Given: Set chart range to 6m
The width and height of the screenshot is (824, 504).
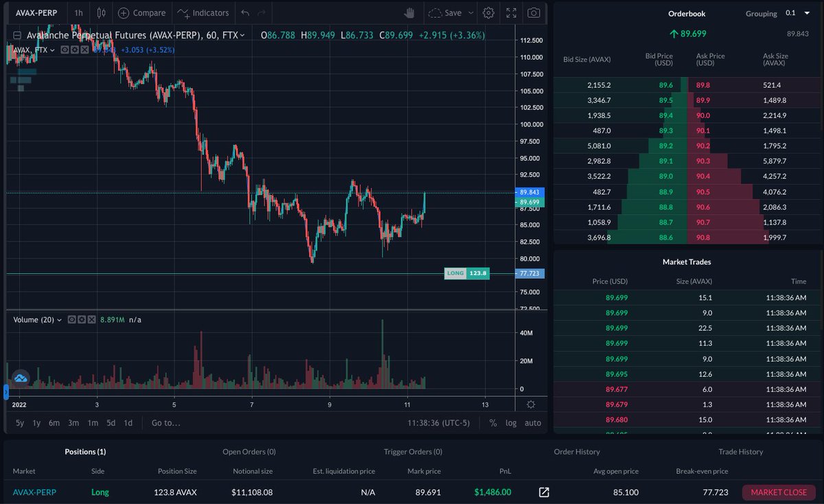Looking at the screenshot, I should pos(54,423).
